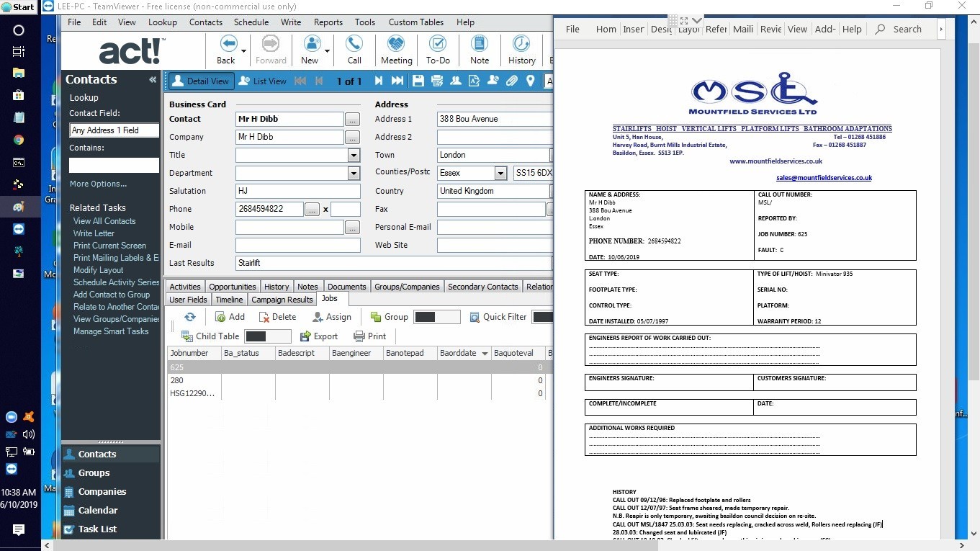Open the Schedule menu
This screenshot has height=551, width=980.
tap(251, 22)
